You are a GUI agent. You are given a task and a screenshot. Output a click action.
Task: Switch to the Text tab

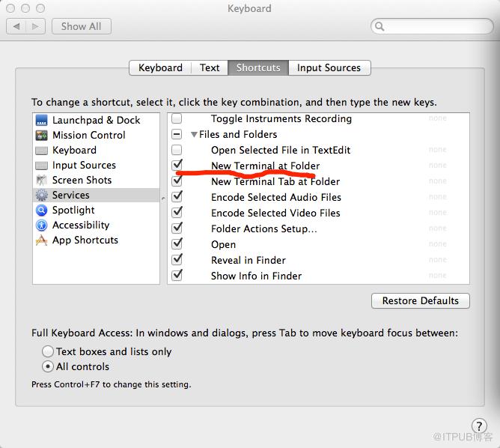(x=210, y=67)
